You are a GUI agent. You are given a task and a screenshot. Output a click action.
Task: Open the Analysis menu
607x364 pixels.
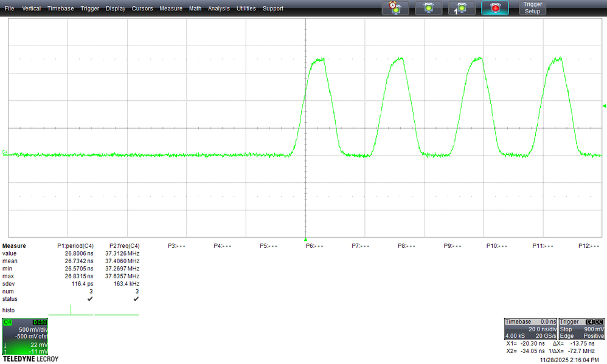219,8
